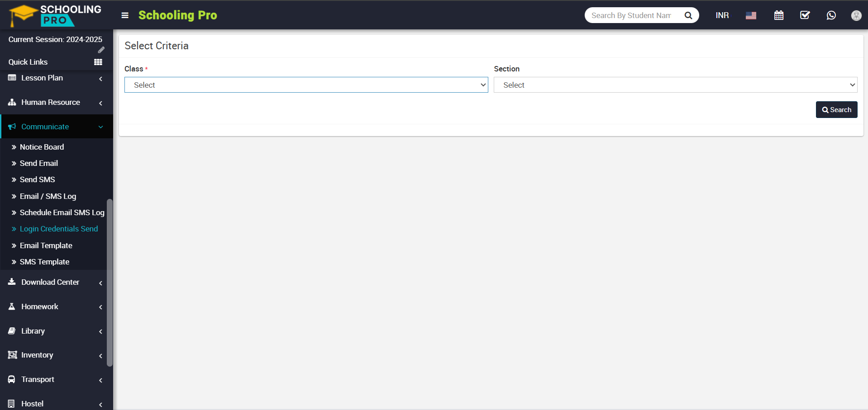Click the sidebar vertical scrollbar
Image resolution: width=868 pixels, height=410 pixels.
(110, 283)
